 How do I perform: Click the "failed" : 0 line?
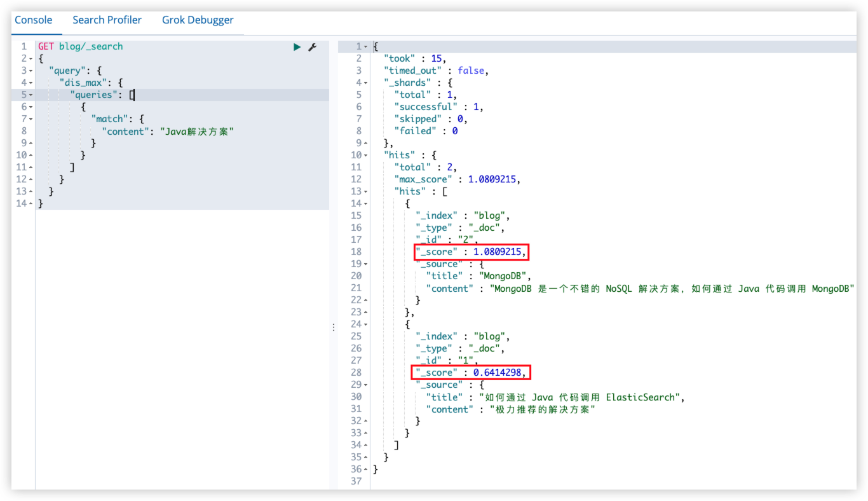point(426,131)
